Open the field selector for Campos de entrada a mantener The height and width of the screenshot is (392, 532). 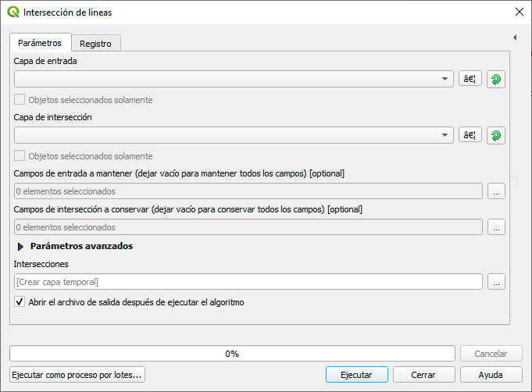point(496,191)
